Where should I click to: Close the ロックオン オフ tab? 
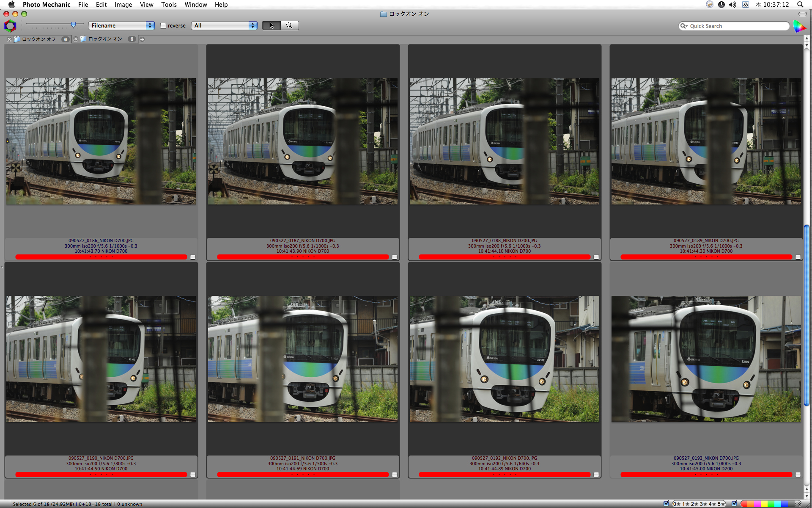[x=9, y=39]
